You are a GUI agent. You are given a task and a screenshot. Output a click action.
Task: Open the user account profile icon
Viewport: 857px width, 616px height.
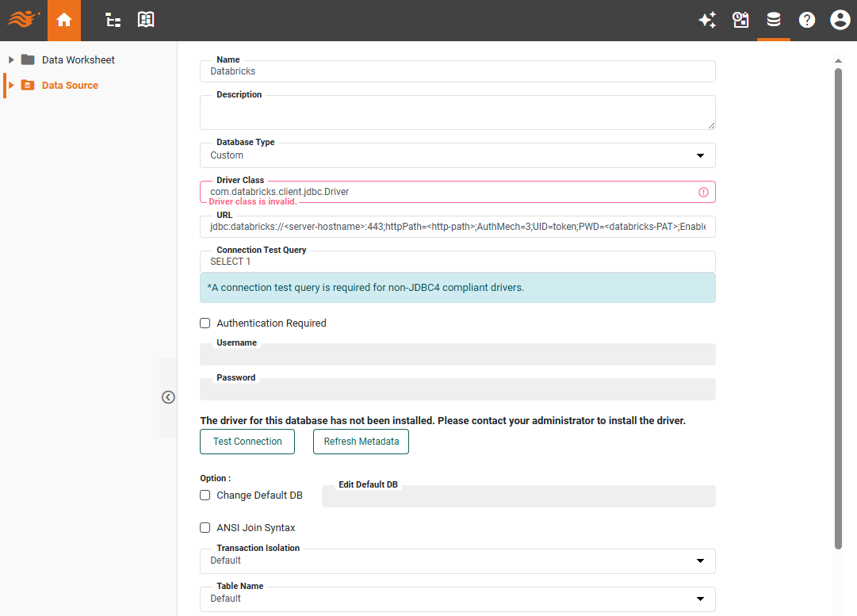[840, 20]
